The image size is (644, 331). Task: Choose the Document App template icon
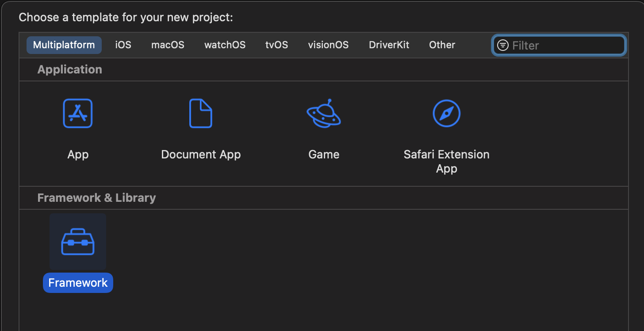pos(200,113)
